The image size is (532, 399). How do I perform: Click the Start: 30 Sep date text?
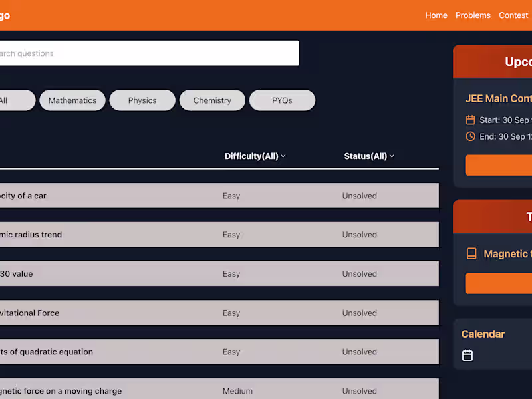(505, 120)
